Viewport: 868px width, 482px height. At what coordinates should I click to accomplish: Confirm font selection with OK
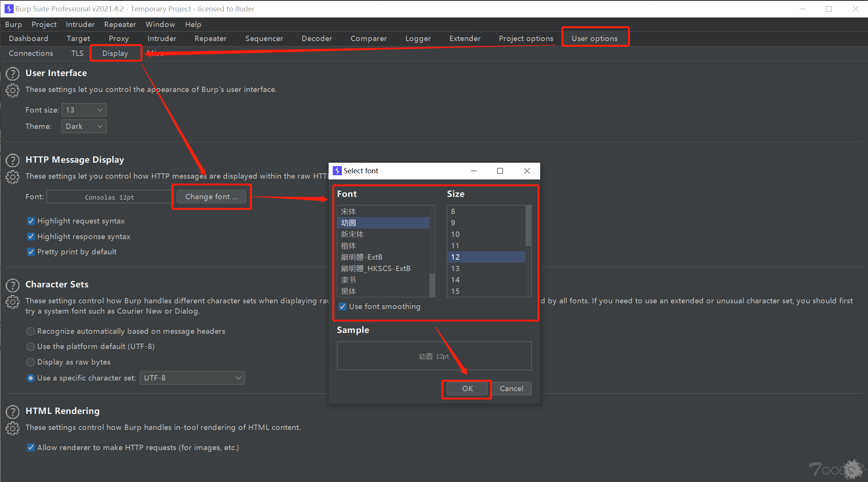pos(467,388)
